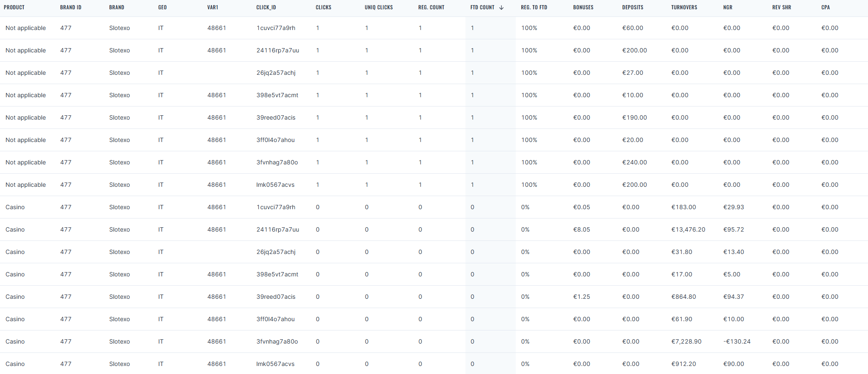Select the €912.20 turnover value
Screen dimensions: 868x374
[x=683, y=364]
